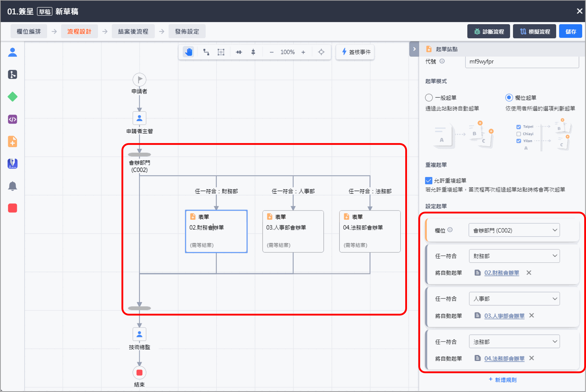586x392 pixels.
Task: Click the bell notification node icon
Action: click(x=13, y=186)
